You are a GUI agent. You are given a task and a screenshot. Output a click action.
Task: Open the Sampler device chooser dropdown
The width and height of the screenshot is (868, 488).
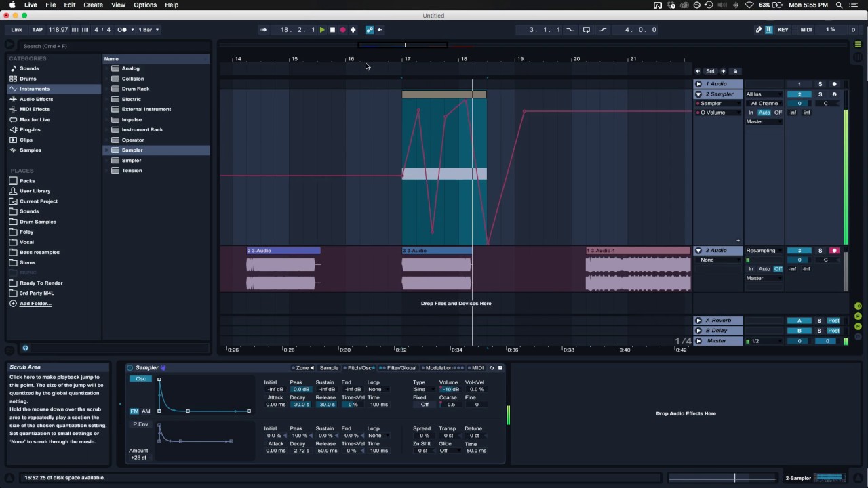(719, 103)
